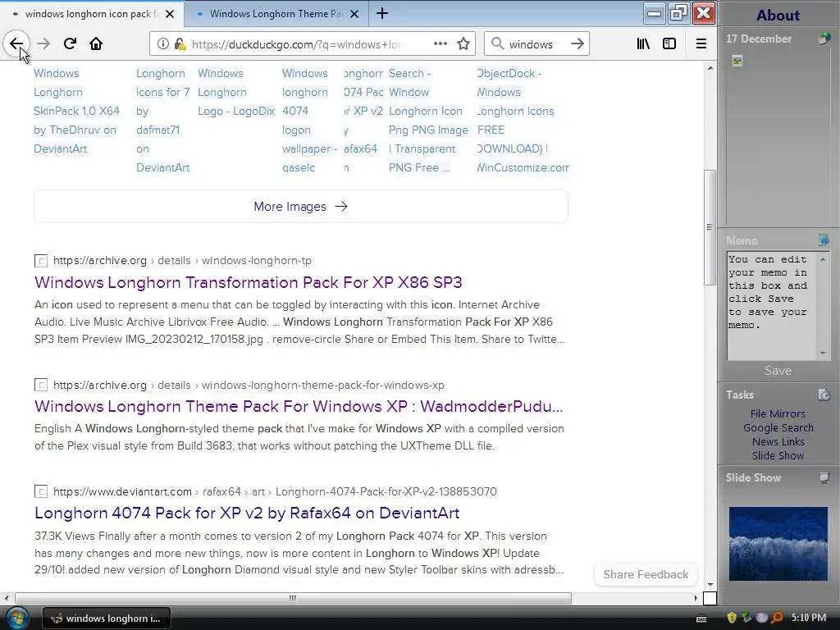This screenshot has height=630, width=840.
Task: Click the page scroll down arrow
Action: click(710, 584)
